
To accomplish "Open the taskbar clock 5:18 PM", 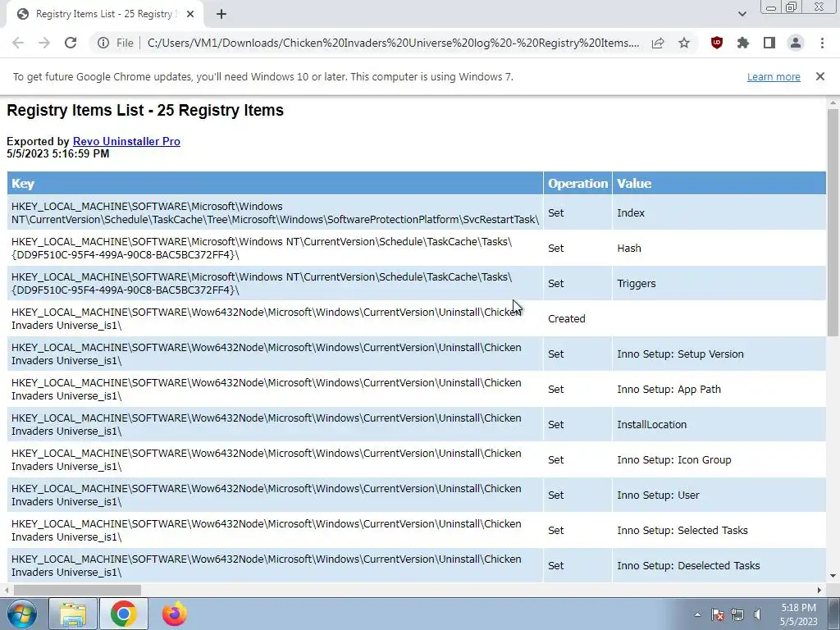I will [x=798, y=614].
